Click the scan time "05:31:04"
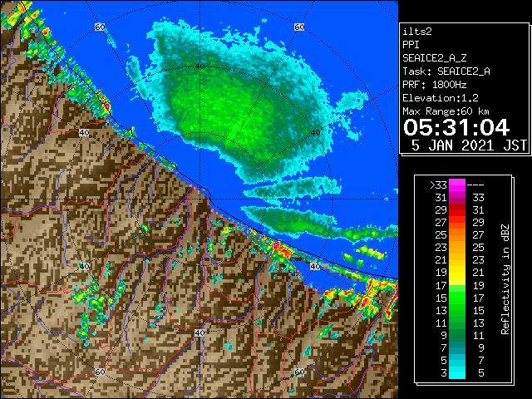532x399 pixels. pyautogui.click(x=456, y=127)
